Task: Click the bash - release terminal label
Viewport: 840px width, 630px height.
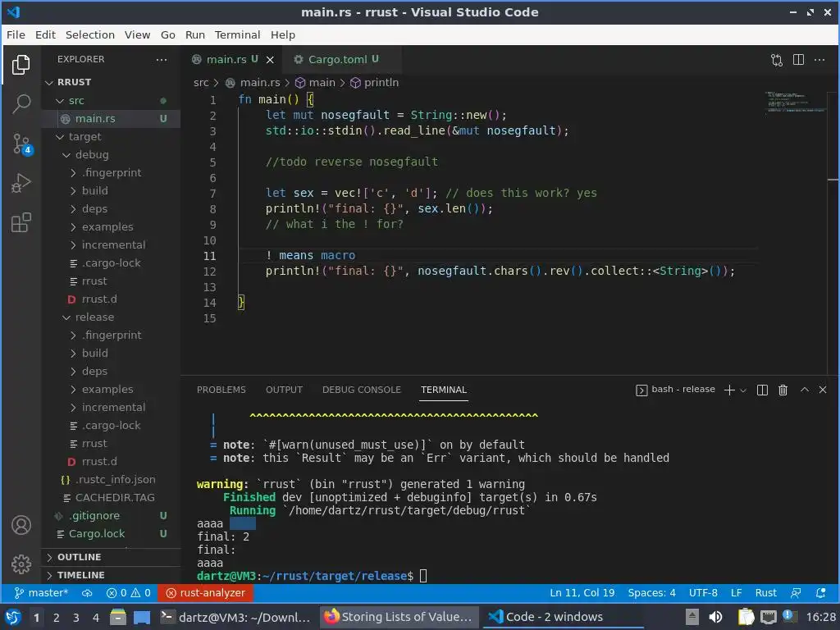Action: [x=676, y=390]
